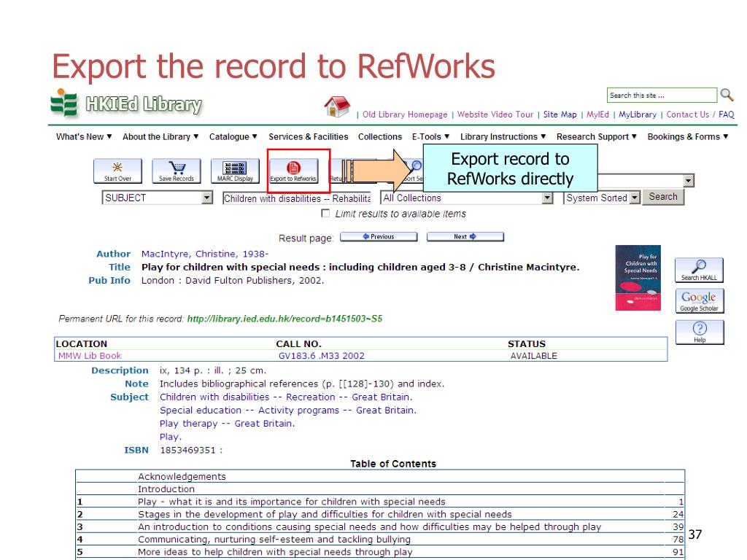Click the Help question mark icon
Image resolution: width=747 pixels, height=560 pixels.
(x=699, y=332)
